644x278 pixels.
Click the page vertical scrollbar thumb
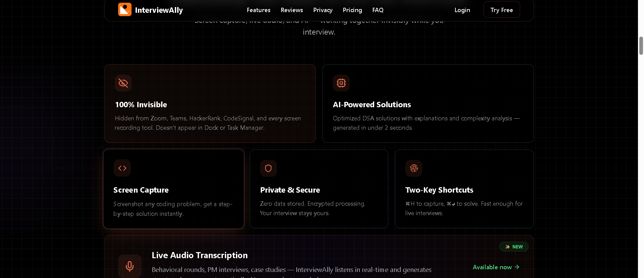pos(641,46)
